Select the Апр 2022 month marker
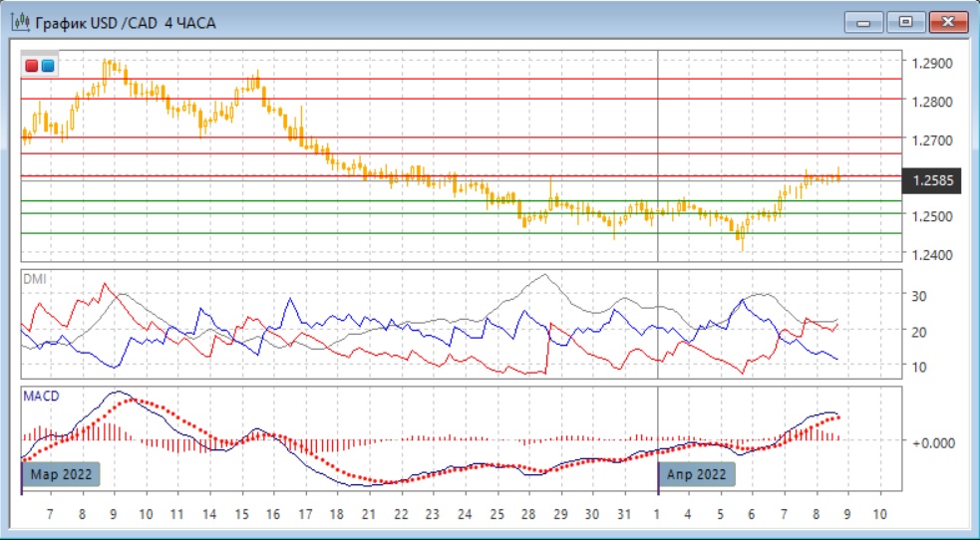This screenshot has width=980, height=540. tap(697, 474)
